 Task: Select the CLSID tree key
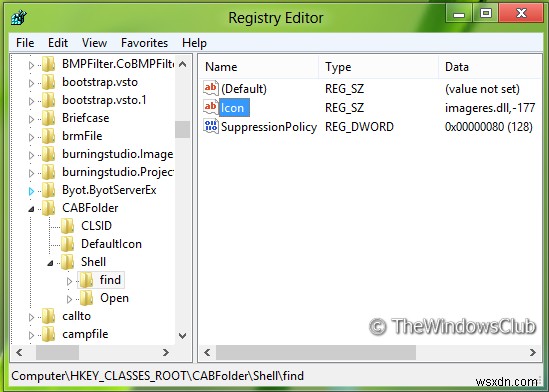96,226
